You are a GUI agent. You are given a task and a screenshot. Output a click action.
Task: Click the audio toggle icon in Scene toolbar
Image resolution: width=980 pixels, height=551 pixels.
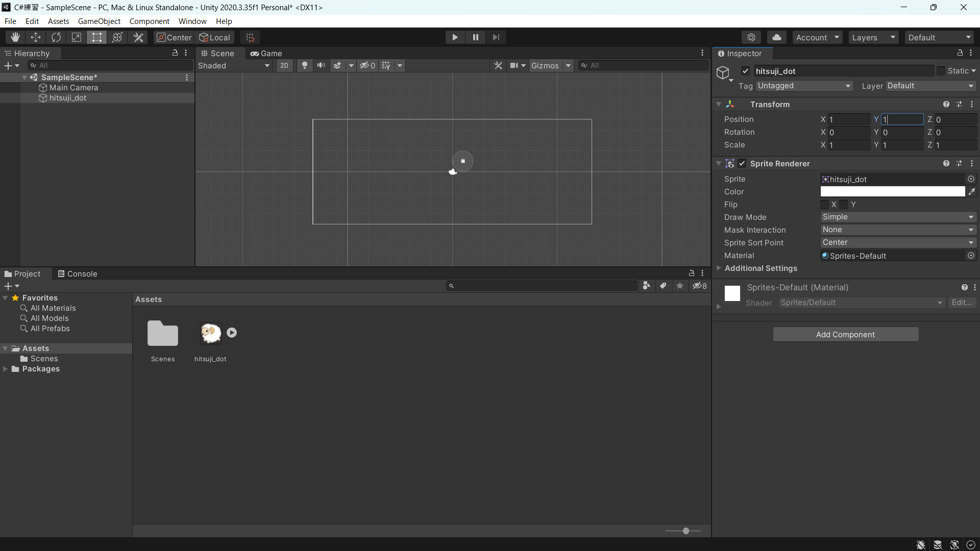click(x=321, y=65)
